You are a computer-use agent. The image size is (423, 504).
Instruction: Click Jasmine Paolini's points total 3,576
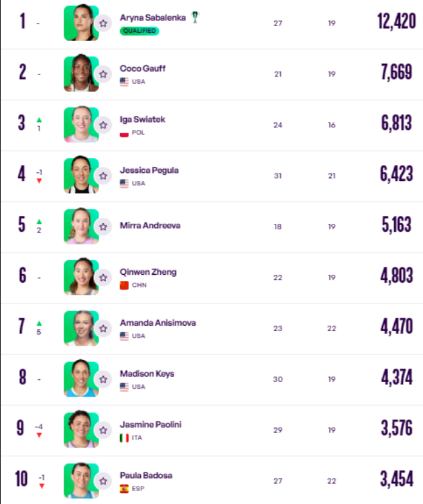pyautogui.click(x=397, y=428)
